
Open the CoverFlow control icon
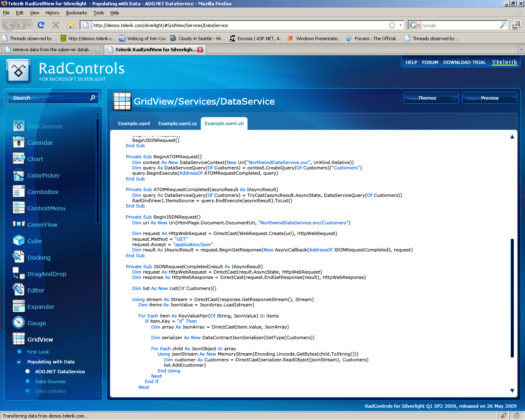[x=18, y=224]
